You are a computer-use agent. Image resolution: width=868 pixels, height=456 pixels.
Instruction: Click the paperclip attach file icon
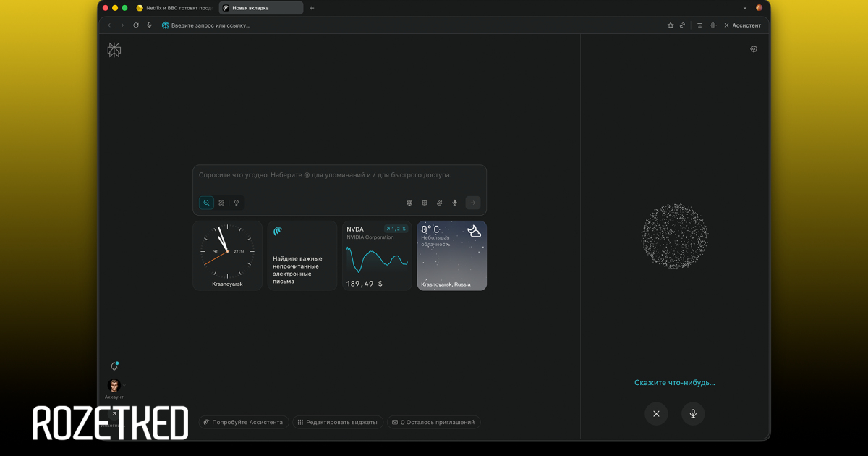[439, 203]
